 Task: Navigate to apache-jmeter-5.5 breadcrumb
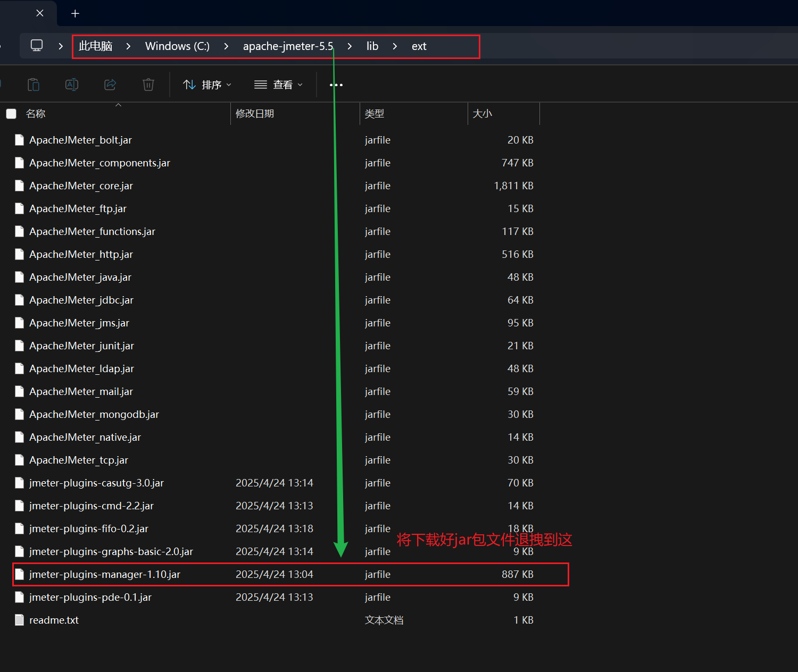pos(288,46)
